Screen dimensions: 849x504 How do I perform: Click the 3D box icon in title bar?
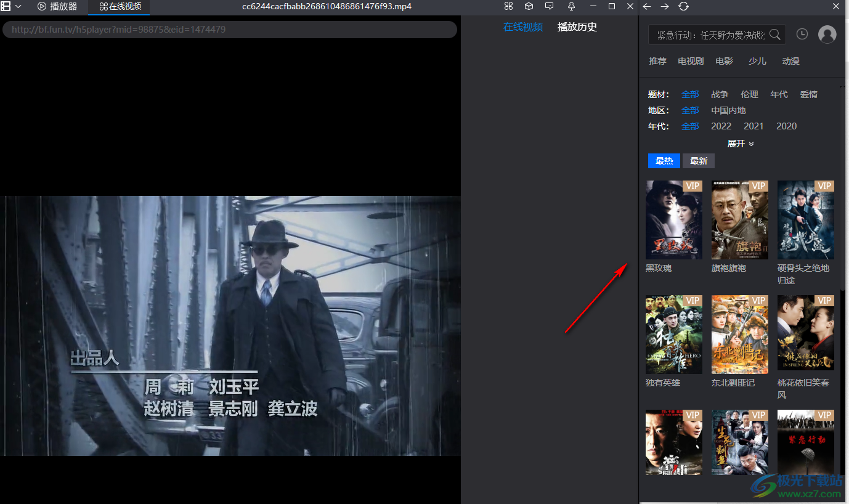529,6
